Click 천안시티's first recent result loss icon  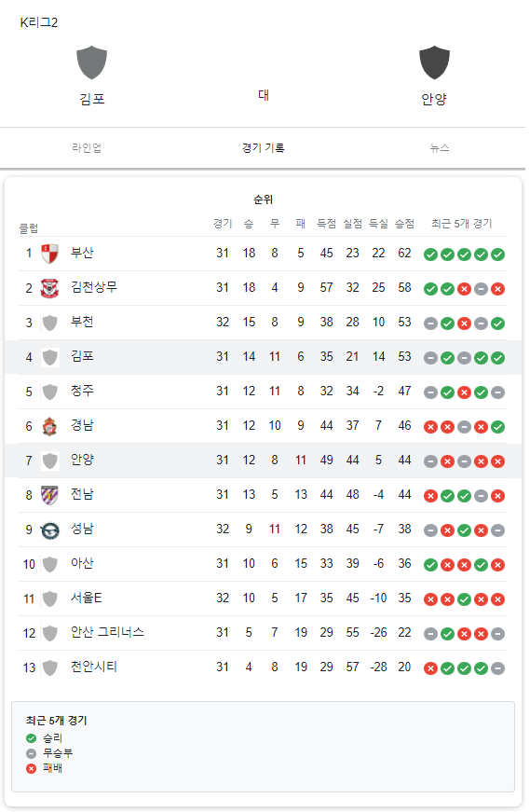(430, 668)
